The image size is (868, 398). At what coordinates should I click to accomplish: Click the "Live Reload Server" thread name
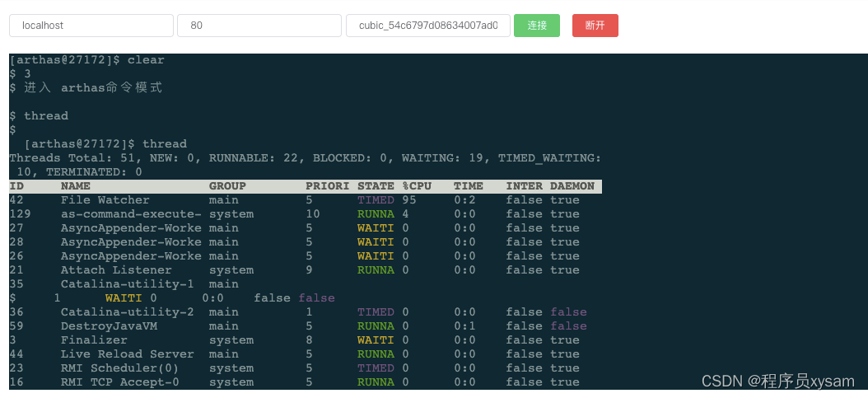(128, 354)
